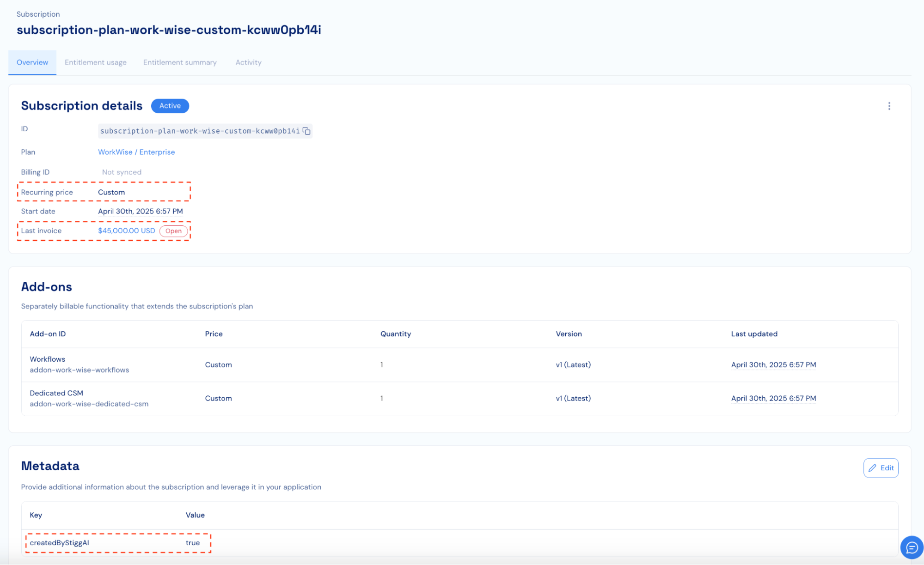Image resolution: width=924 pixels, height=565 pixels.
Task: Click the createdByStiggAI metadata row
Action: click(x=59, y=543)
